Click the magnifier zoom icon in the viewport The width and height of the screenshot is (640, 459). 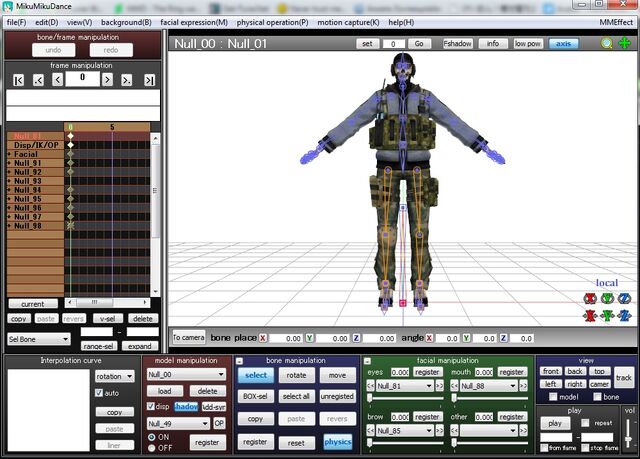click(x=607, y=43)
